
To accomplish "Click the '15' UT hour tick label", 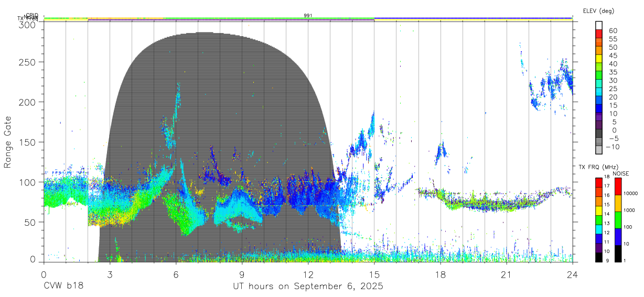I will 374,274.
